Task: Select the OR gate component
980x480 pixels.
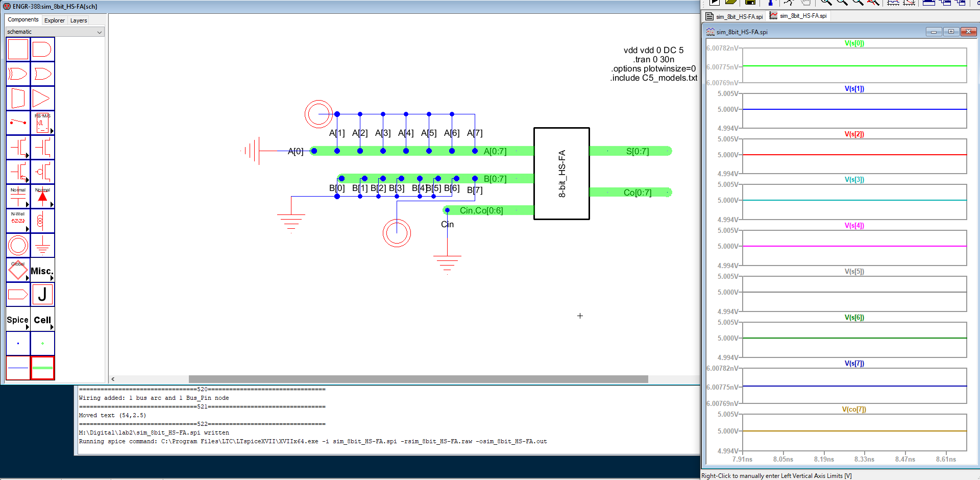Action: (42, 74)
